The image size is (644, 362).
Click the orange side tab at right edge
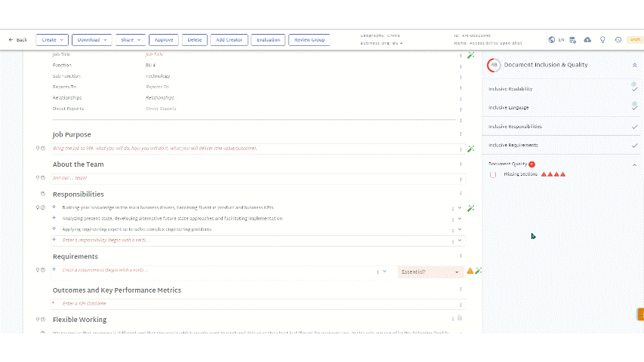pos(641,314)
